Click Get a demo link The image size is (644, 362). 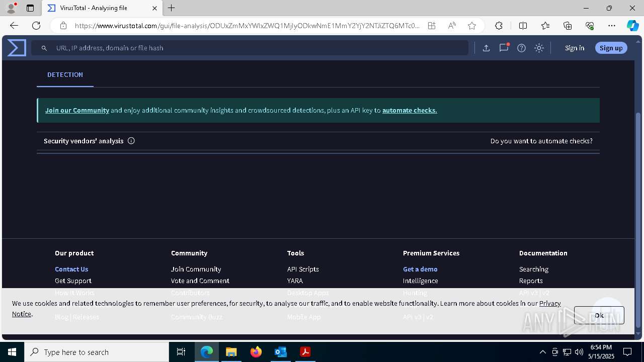tap(420, 269)
